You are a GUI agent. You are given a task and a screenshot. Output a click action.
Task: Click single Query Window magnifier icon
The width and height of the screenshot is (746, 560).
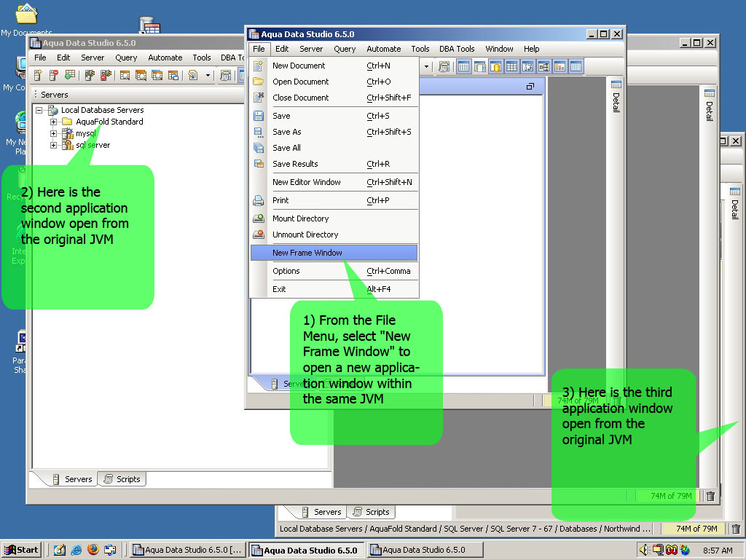(x=125, y=75)
